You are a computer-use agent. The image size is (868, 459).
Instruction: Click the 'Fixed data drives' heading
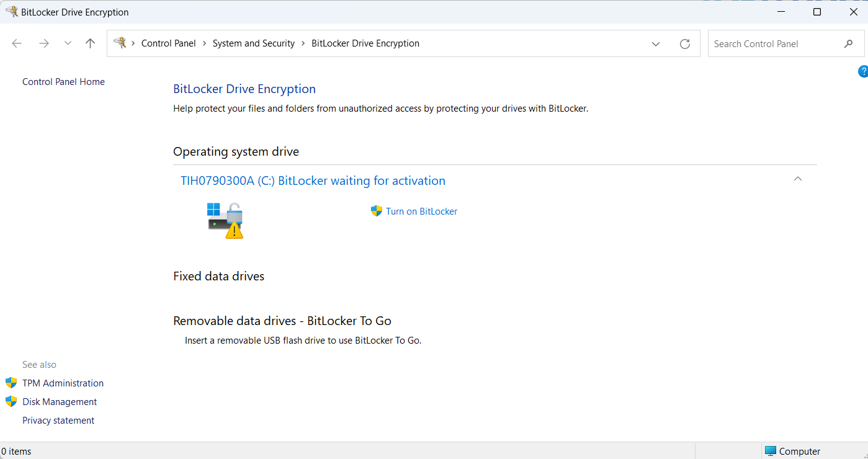[x=218, y=276]
